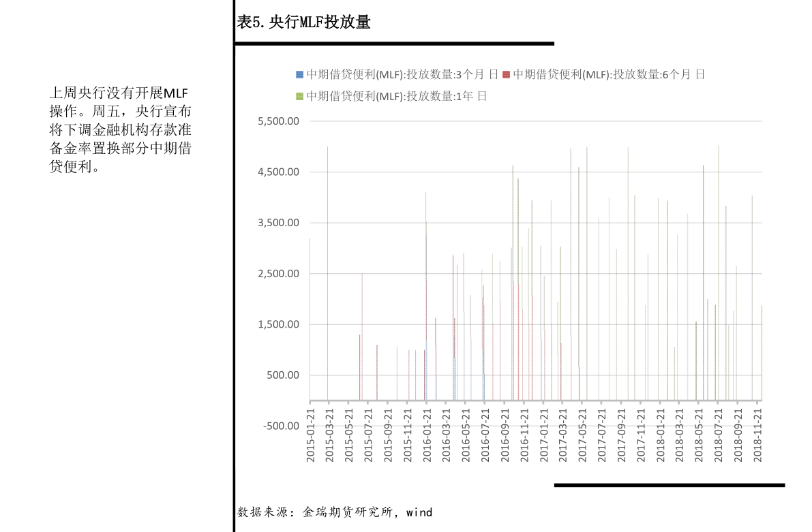Click x-axis date 2016-01-21

427,435
